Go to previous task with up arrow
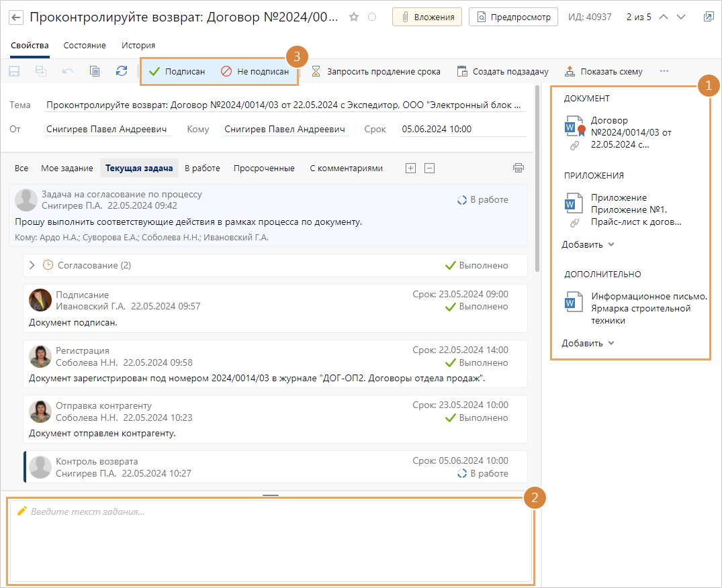 click(664, 17)
